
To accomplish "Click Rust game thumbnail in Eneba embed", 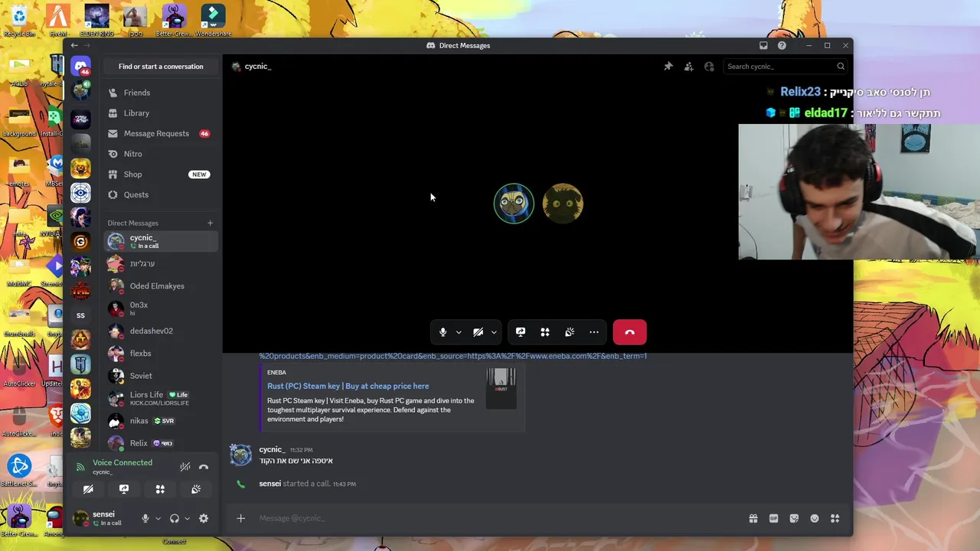I will [x=501, y=388].
